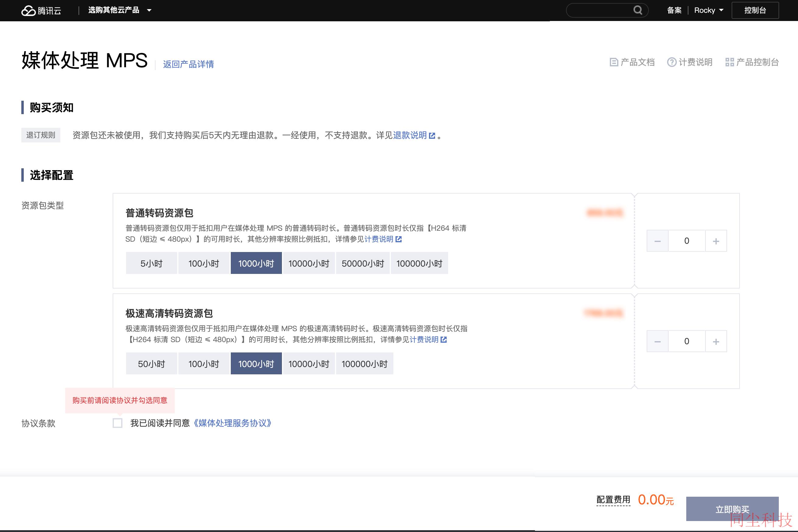Click the 0.00元 price value
Image resolution: width=798 pixels, height=532 pixels.
click(656, 500)
